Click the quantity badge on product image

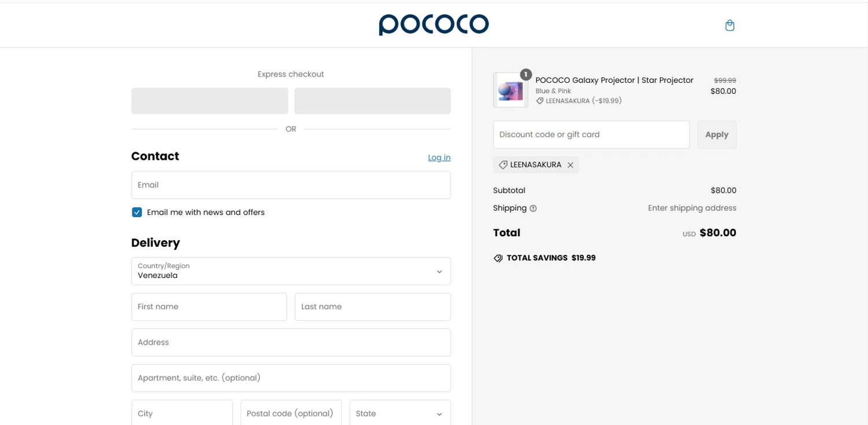coord(525,75)
